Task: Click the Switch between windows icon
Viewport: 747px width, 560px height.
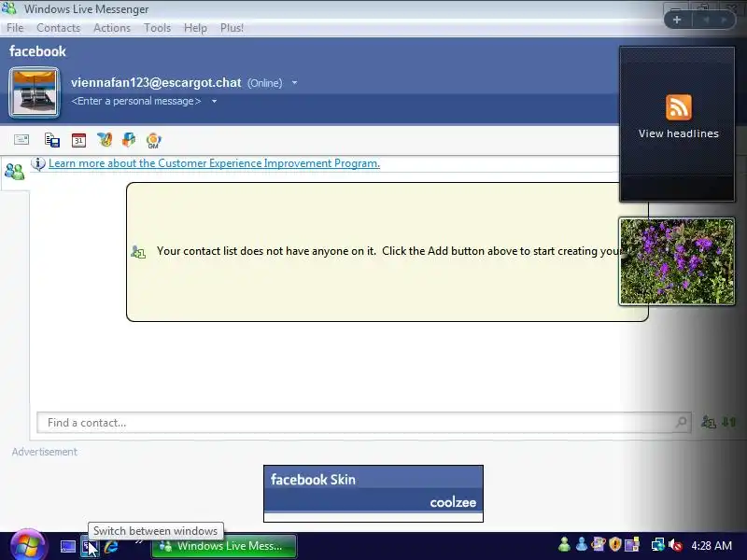Action: [89, 546]
